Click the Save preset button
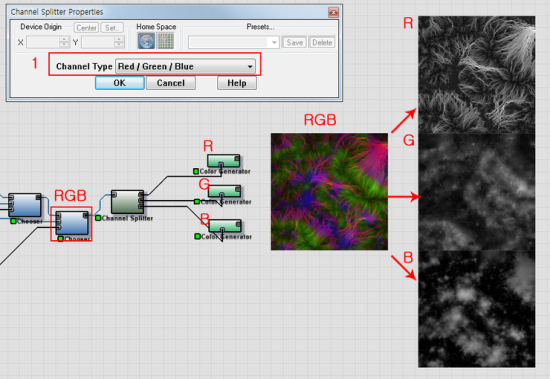 (x=295, y=42)
